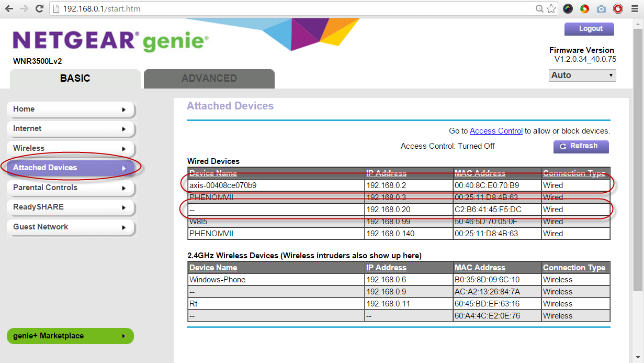Select IP address 192.168.0.2

point(386,185)
